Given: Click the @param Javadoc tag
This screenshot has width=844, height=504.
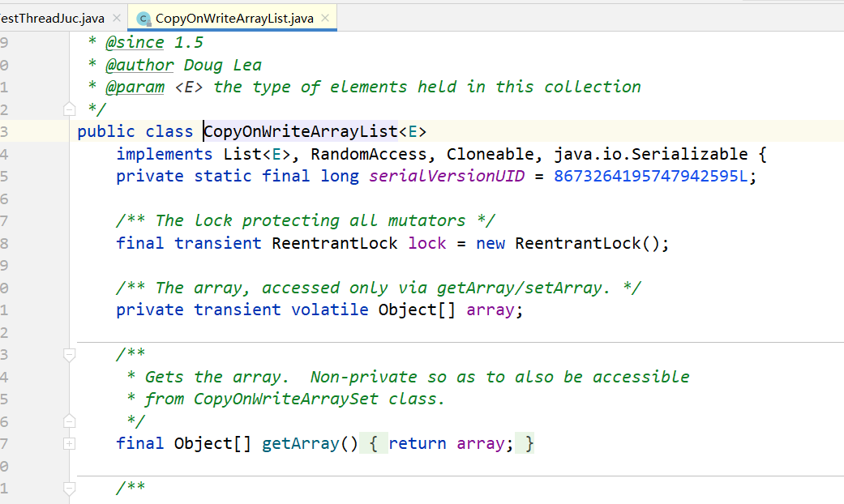Looking at the screenshot, I should [x=135, y=87].
